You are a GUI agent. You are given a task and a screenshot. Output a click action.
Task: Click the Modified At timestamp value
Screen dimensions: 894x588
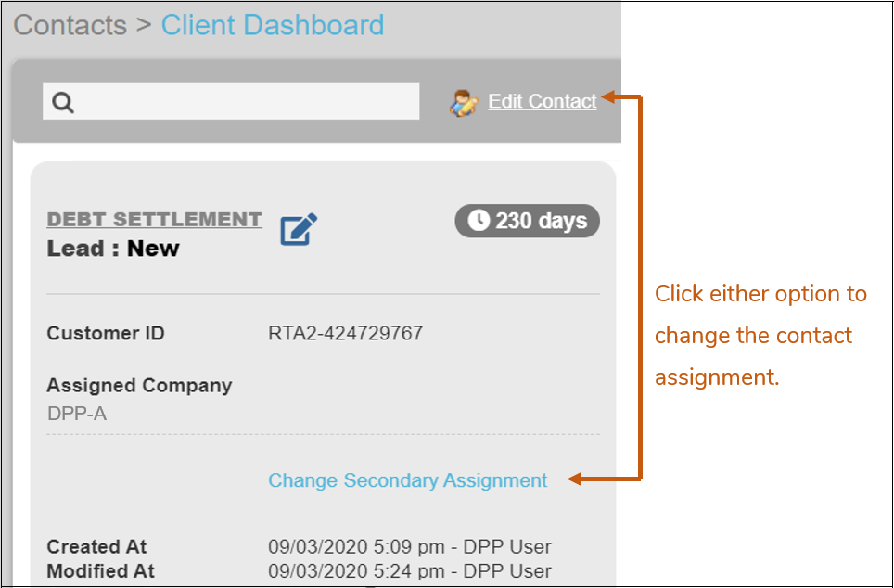(409, 570)
